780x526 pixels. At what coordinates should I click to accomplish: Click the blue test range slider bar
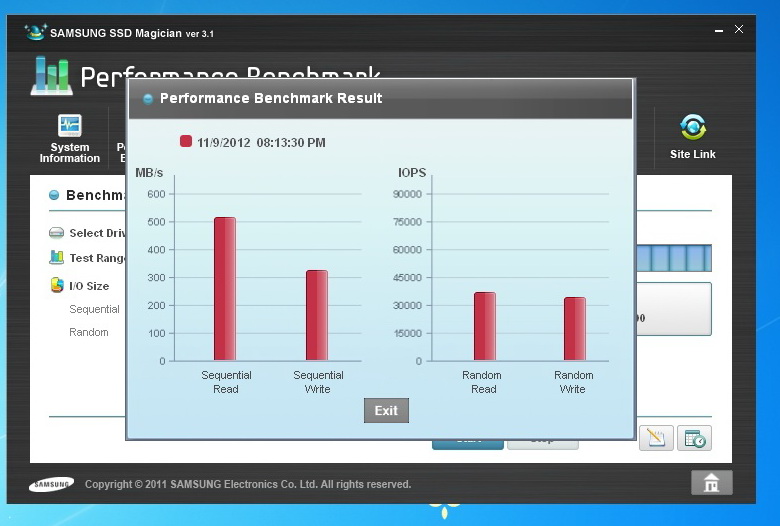674,258
